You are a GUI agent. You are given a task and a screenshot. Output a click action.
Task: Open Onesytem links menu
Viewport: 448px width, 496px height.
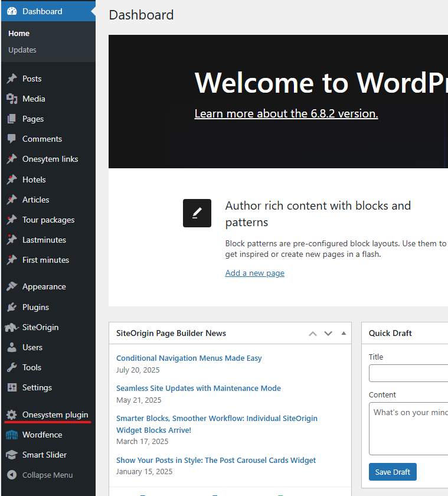coord(48,159)
